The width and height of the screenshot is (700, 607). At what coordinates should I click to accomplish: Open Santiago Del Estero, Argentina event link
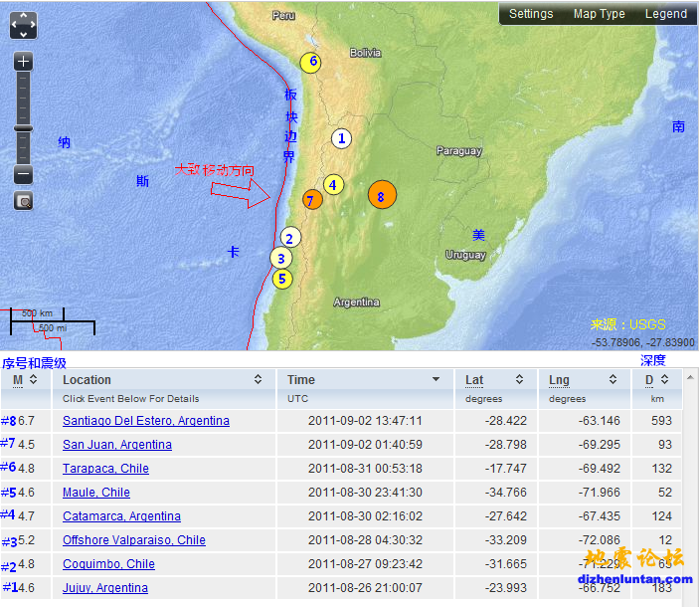point(146,421)
